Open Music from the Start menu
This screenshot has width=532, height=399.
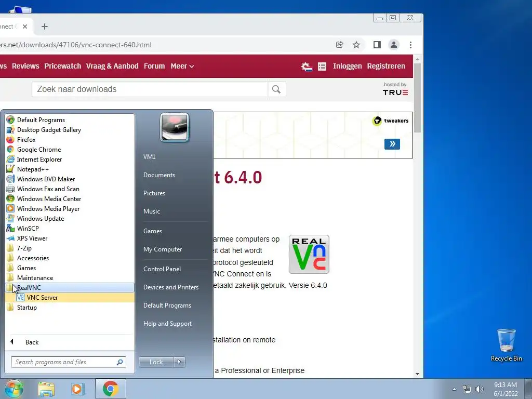click(151, 211)
